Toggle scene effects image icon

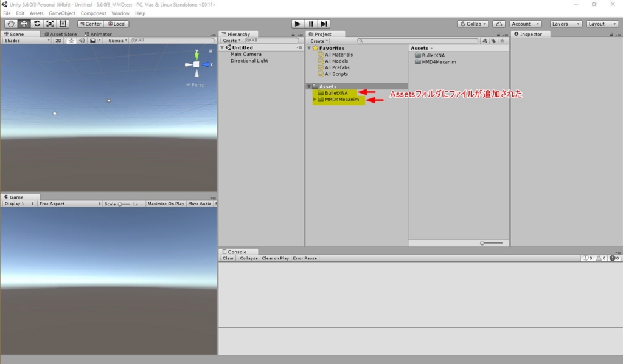point(92,41)
